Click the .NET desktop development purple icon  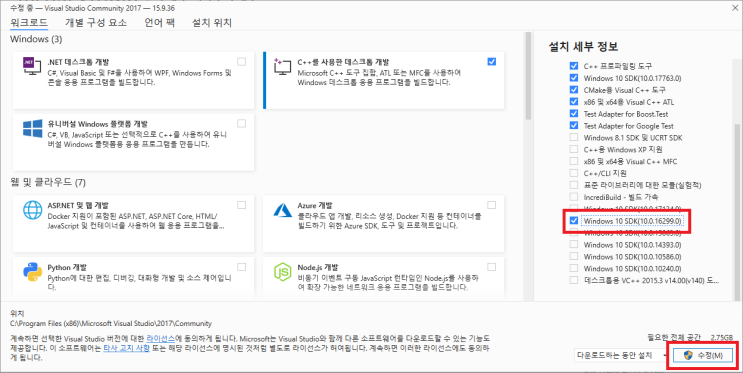click(x=33, y=66)
